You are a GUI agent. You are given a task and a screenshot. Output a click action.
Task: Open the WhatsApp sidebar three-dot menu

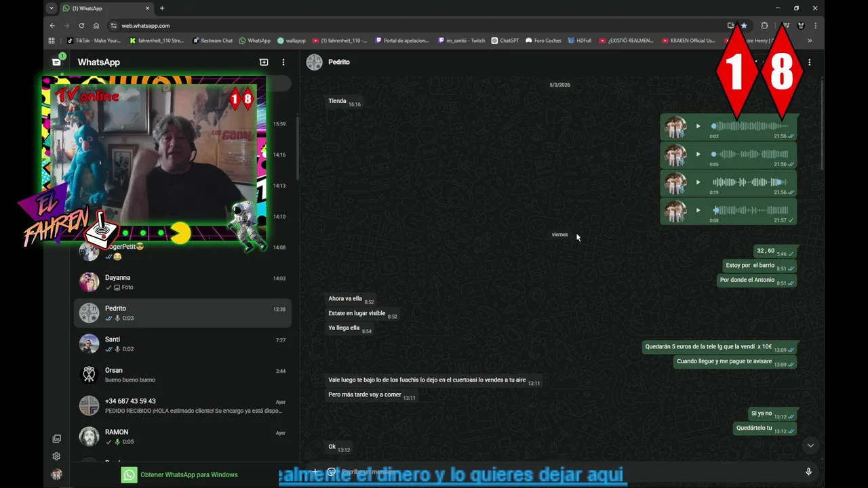tap(283, 62)
